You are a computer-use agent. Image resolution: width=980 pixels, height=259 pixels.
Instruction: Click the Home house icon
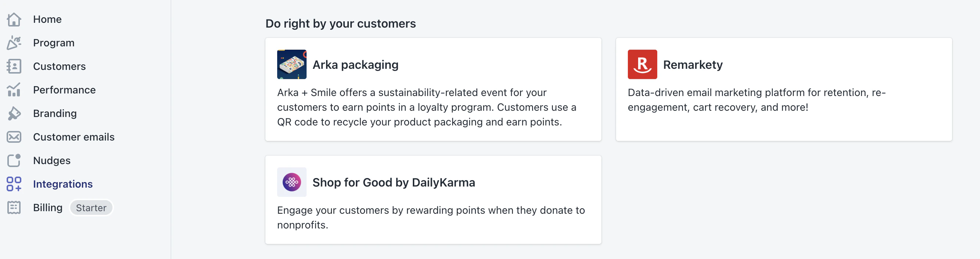tap(14, 19)
